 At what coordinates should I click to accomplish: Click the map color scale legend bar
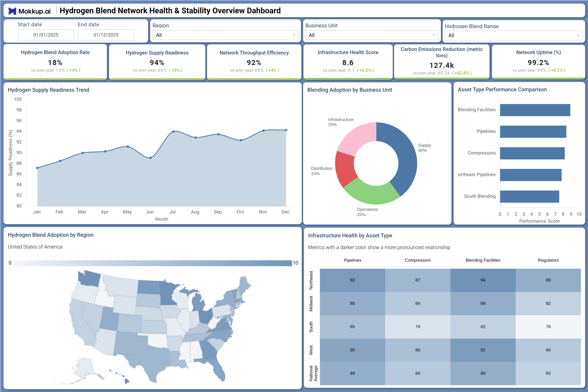(x=152, y=263)
